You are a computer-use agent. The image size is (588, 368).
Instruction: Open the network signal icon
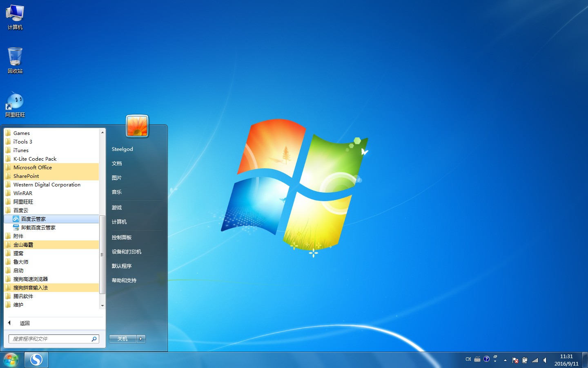click(535, 360)
